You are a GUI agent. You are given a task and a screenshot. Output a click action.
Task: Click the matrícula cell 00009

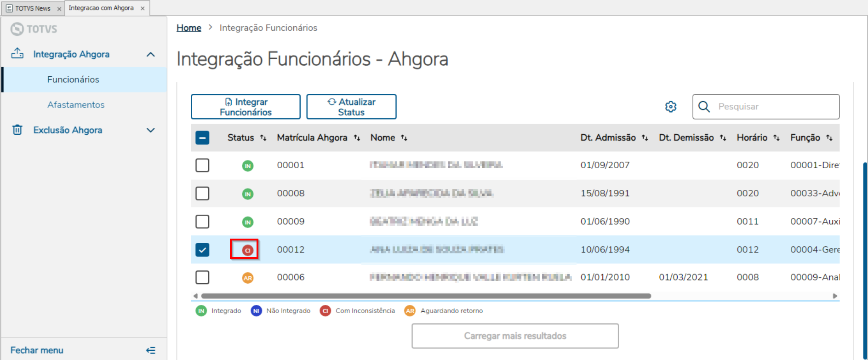[291, 221]
